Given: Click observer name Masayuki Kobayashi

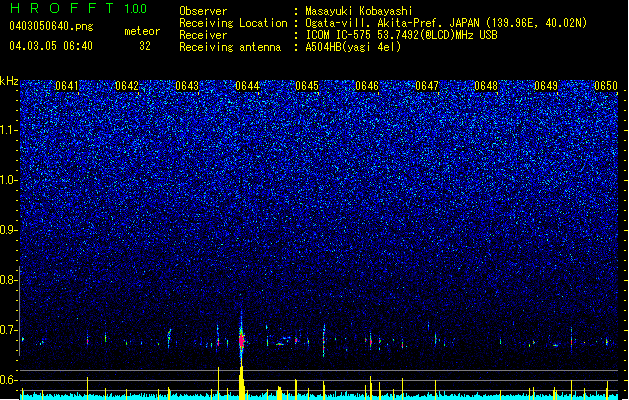Looking at the screenshot, I should point(359,11).
